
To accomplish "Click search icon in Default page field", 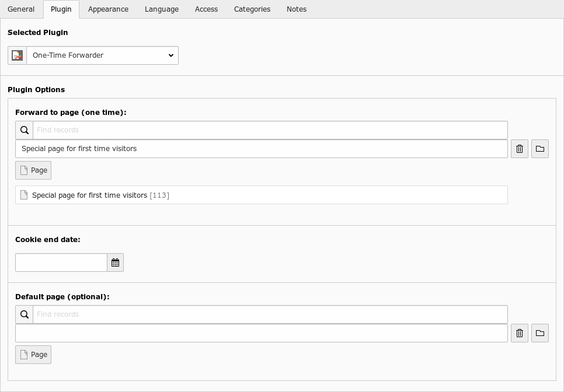I will pyautogui.click(x=24, y=314).
